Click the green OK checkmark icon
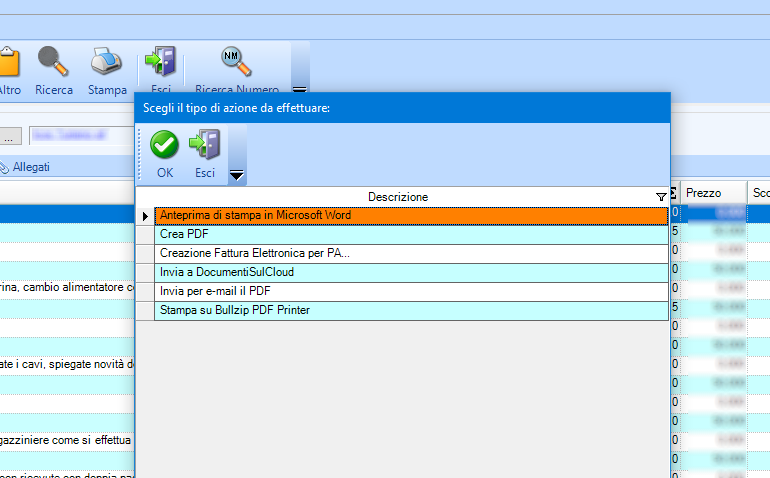This screenshot has width=770, height=478. tap(164, 146)
